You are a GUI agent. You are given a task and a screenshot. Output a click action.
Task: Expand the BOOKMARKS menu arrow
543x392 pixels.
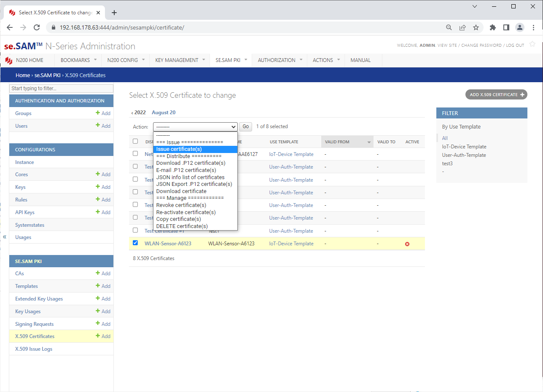click(x=95, y=59)
